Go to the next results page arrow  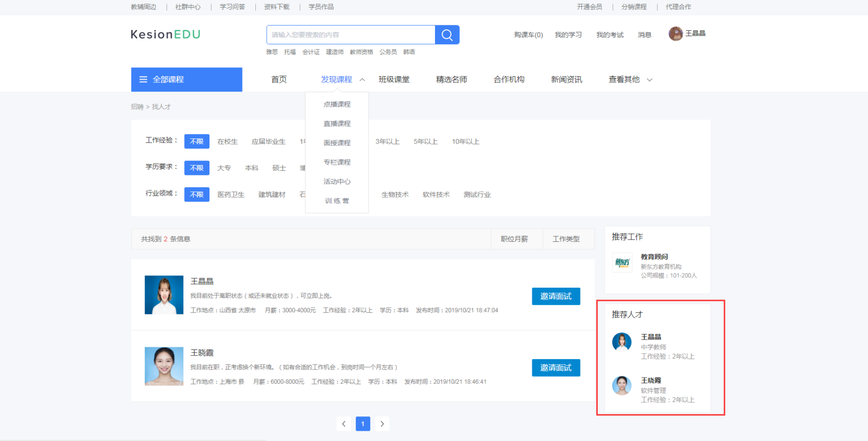tap(382, 424)
